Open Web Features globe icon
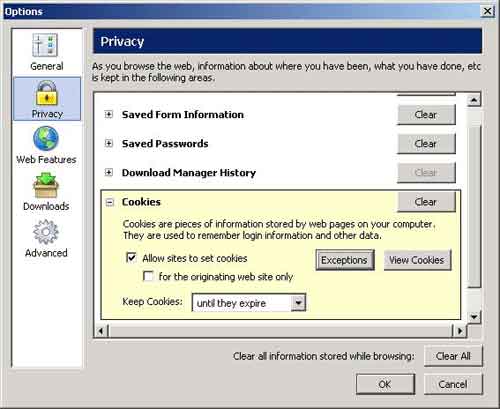The width and height of the screenshot is (500, 409). [x=46, y=138]
